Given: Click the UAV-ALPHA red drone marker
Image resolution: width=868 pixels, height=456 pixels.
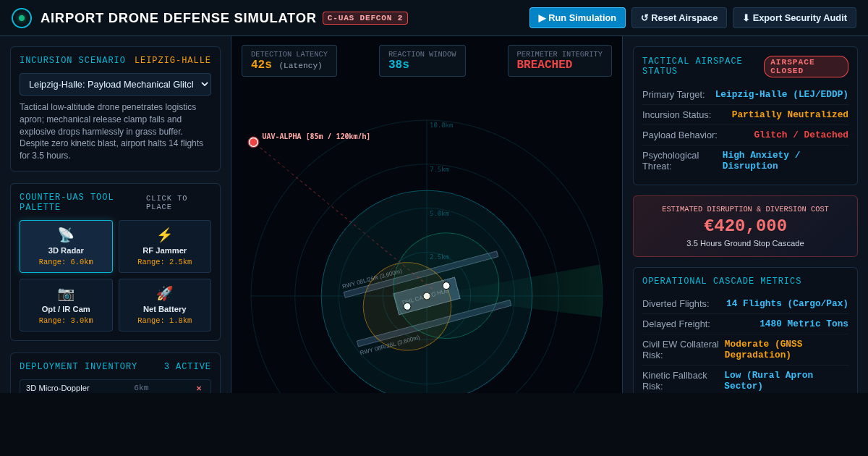Looking at the screenshot, I should point(253,142).
